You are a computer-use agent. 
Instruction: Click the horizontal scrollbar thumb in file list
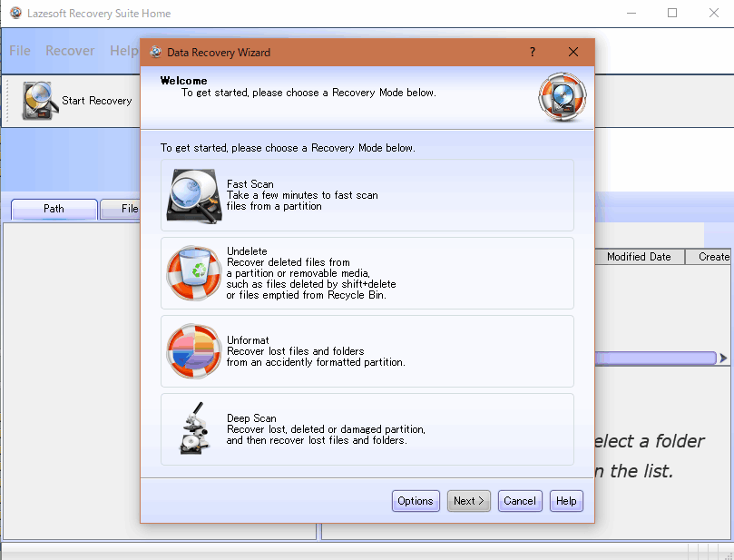coord(655,359)
